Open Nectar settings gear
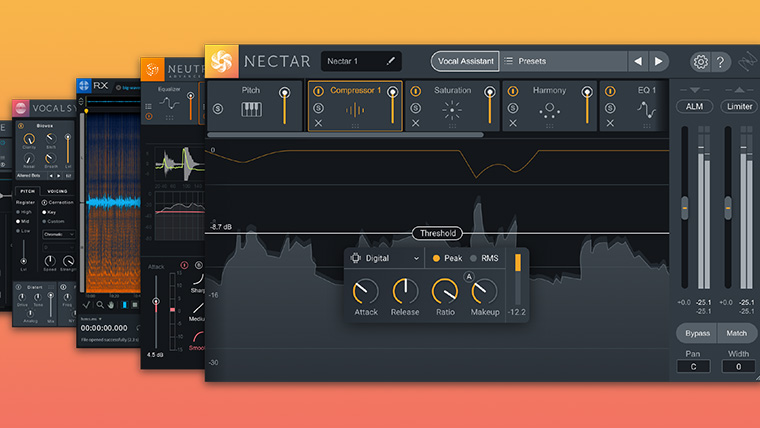 700,62
